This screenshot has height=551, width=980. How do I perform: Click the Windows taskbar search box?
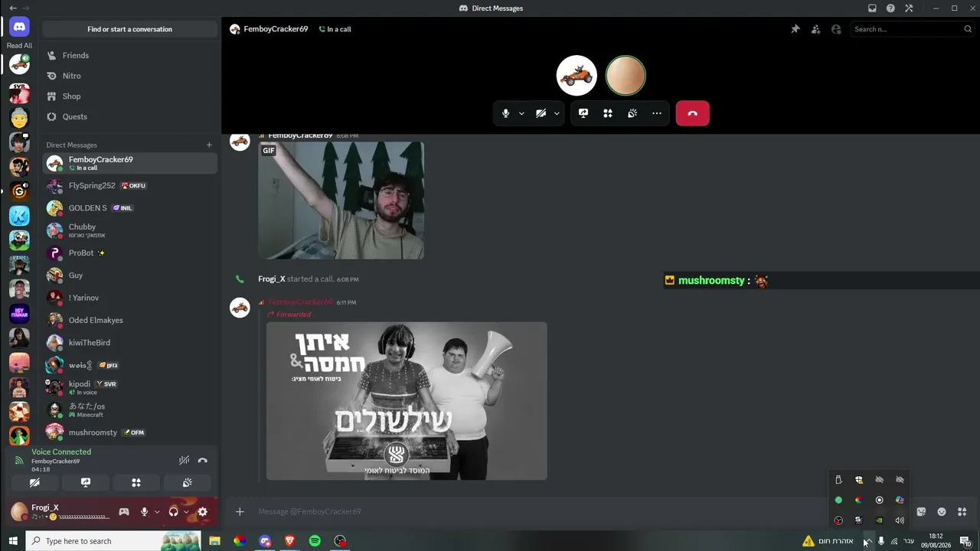pos(113,541)
